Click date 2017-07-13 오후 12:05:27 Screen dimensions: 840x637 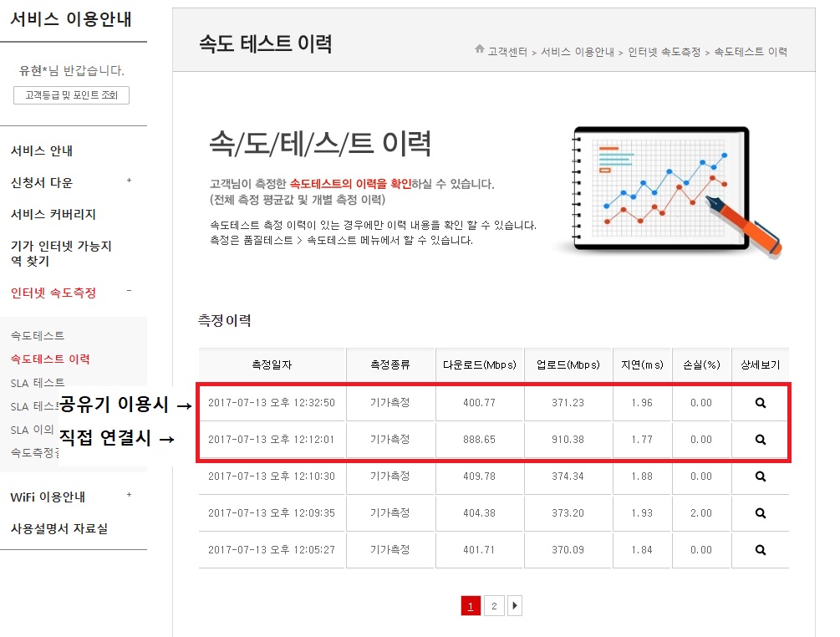click(x=272, y=550)
